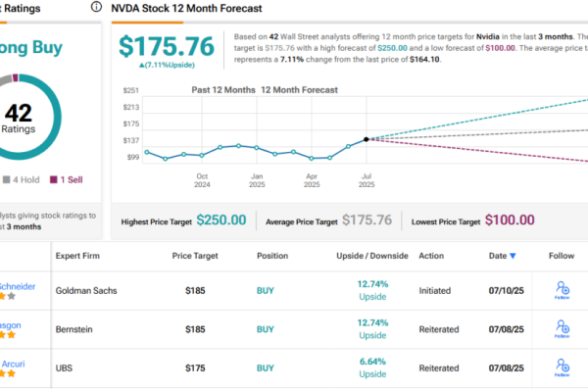
Task: Click the Highest Price Target $250.00 value
Action: [221, 220]
